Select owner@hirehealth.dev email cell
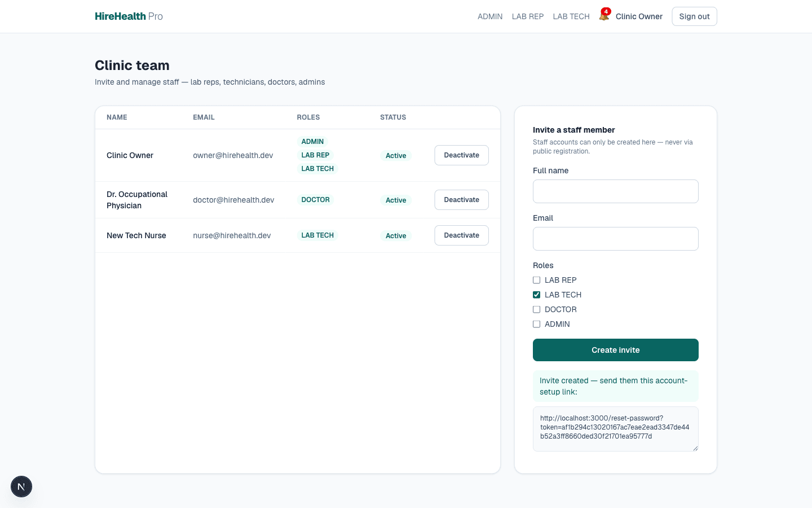This screenshot has width=812, height=508. point(233,155)
